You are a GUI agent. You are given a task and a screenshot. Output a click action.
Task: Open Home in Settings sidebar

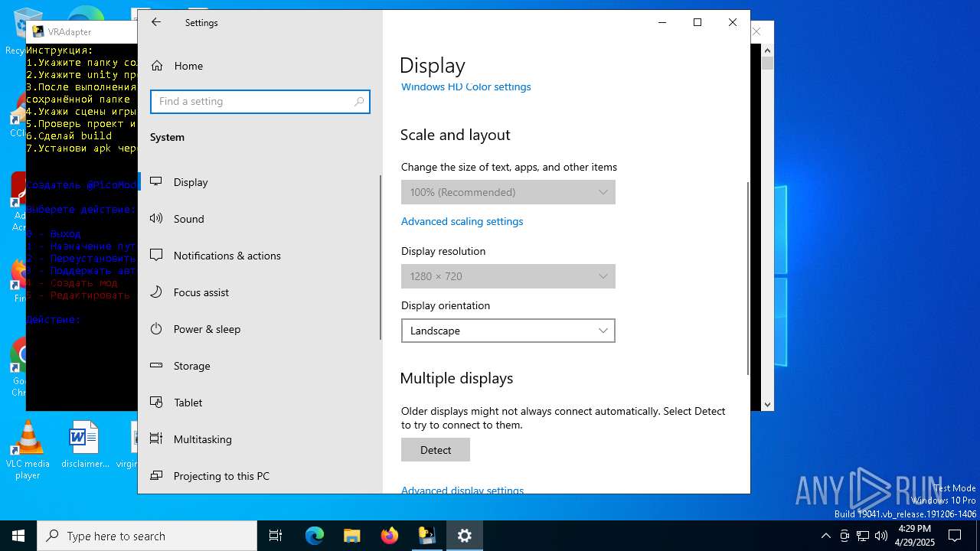pyautogui.click(x=260, y=66)
